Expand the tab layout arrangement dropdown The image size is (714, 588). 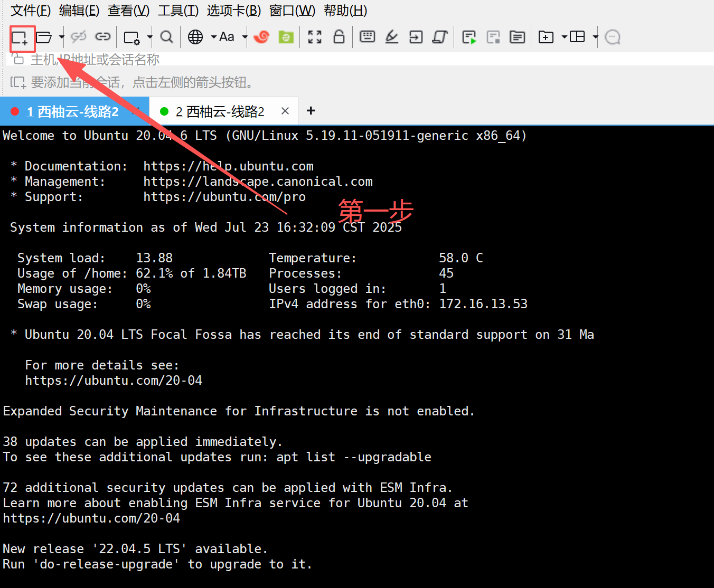(x=595, y=37)
